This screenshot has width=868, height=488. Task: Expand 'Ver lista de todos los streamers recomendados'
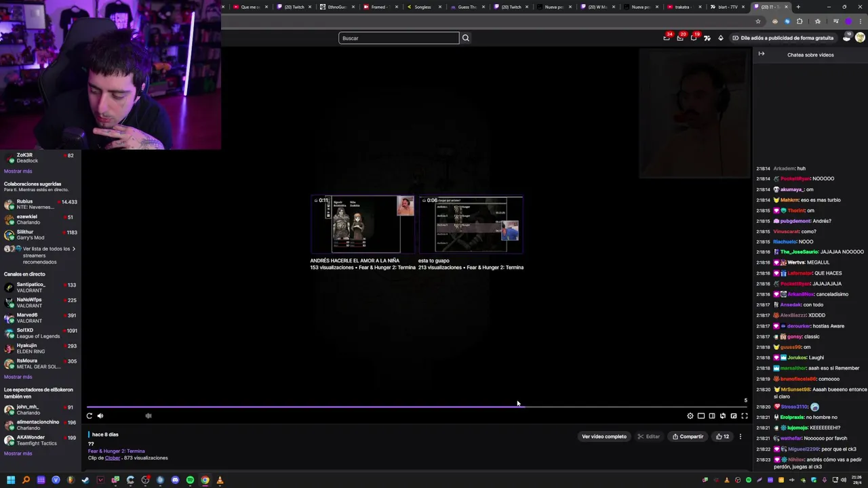tap(41, 255)
